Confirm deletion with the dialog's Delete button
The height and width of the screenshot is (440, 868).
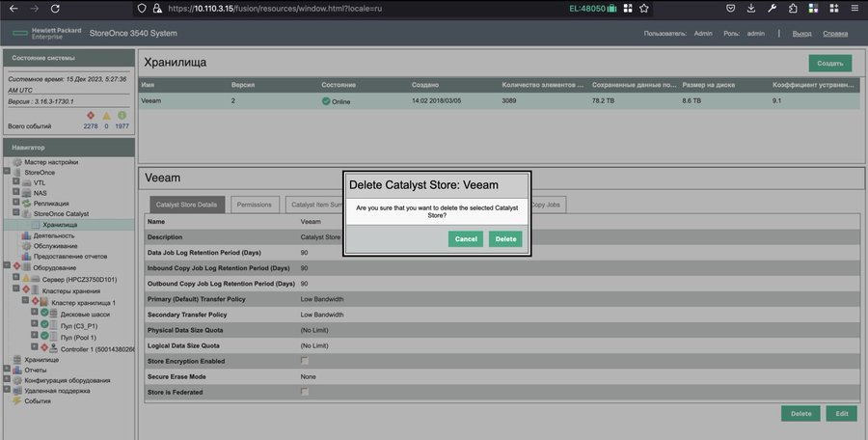(505, 239)
